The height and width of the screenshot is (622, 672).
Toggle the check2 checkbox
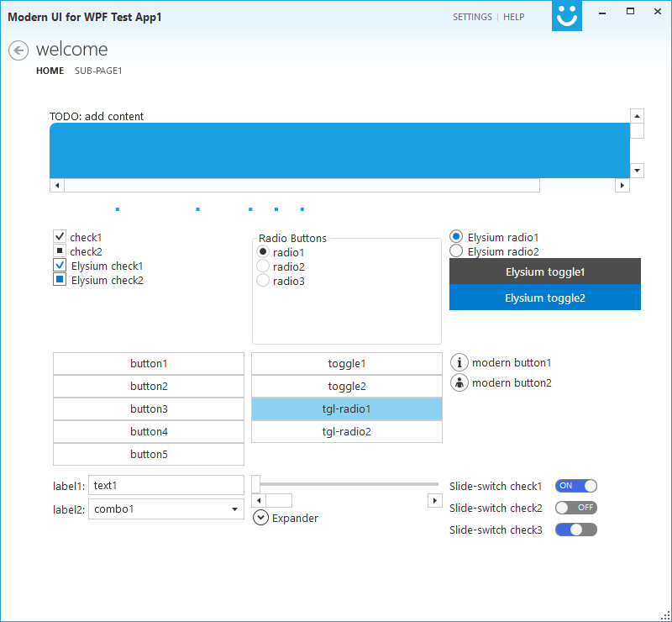(60, 251)
